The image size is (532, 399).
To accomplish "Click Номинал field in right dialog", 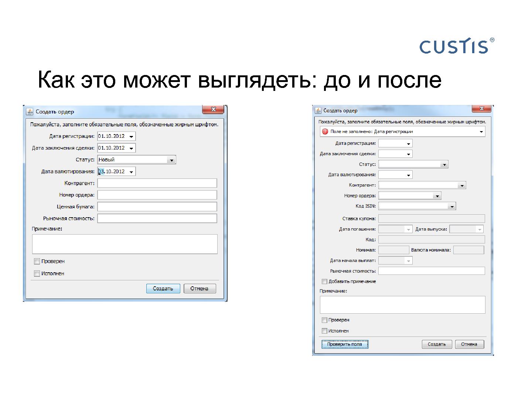I will pyautogui.click(x=394, y=250).
